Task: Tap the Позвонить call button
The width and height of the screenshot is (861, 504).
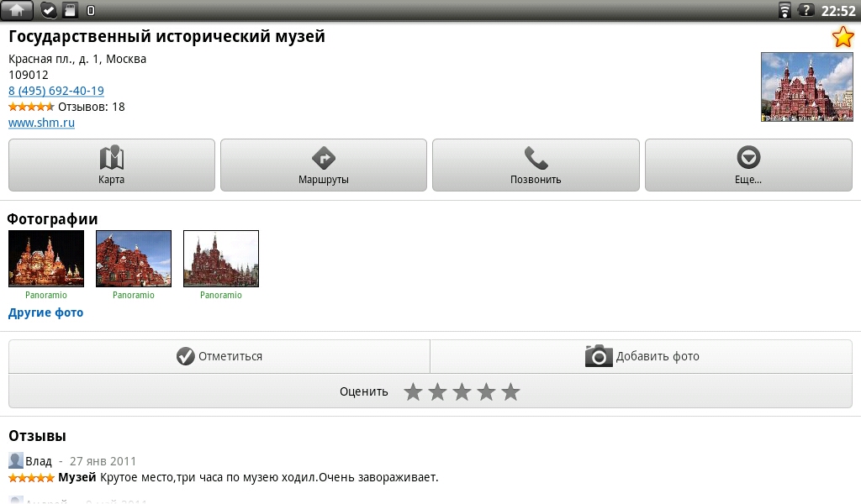Action: 536,165
